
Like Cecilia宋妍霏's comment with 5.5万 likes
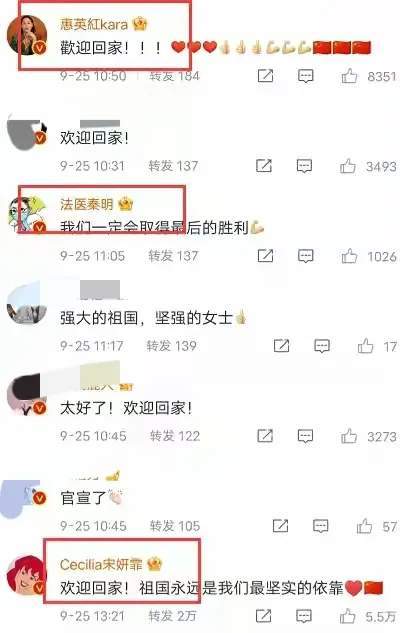coord(348,616)
